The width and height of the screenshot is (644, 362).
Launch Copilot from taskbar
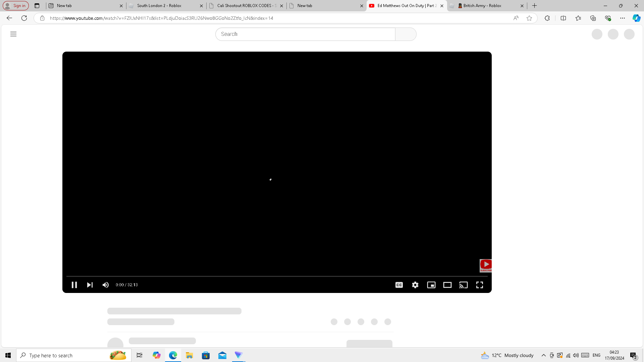pos(157,355)
